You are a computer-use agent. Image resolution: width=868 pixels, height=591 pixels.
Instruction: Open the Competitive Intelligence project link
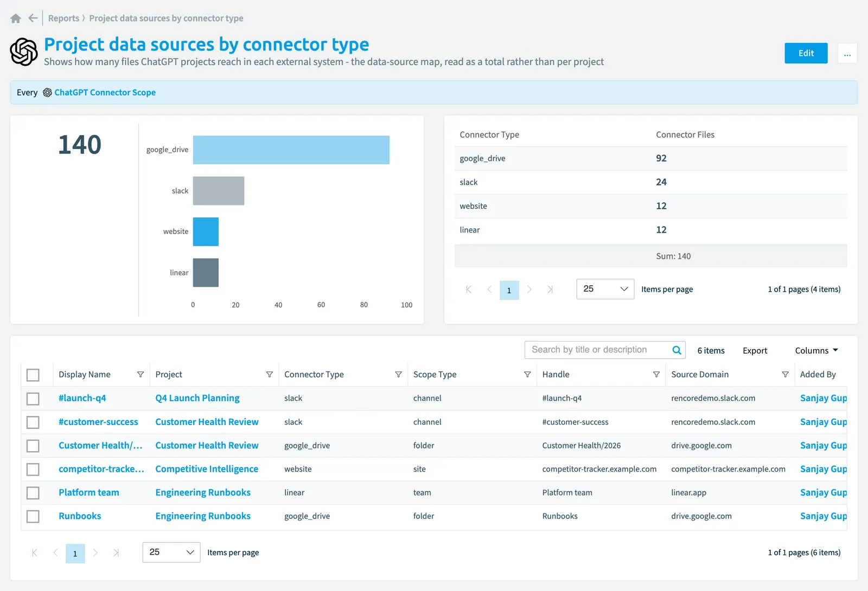pyautogui.click(x=207, y=470)
